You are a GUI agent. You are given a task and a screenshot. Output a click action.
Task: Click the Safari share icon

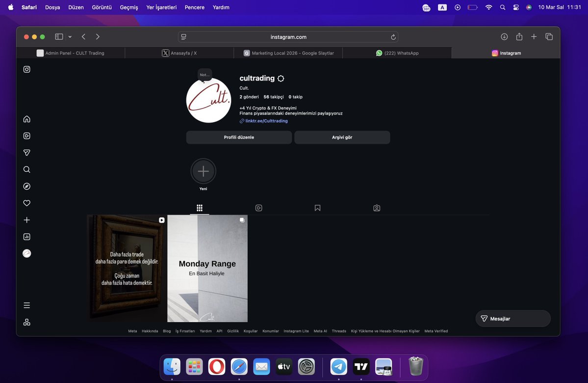tap(519, 36)
